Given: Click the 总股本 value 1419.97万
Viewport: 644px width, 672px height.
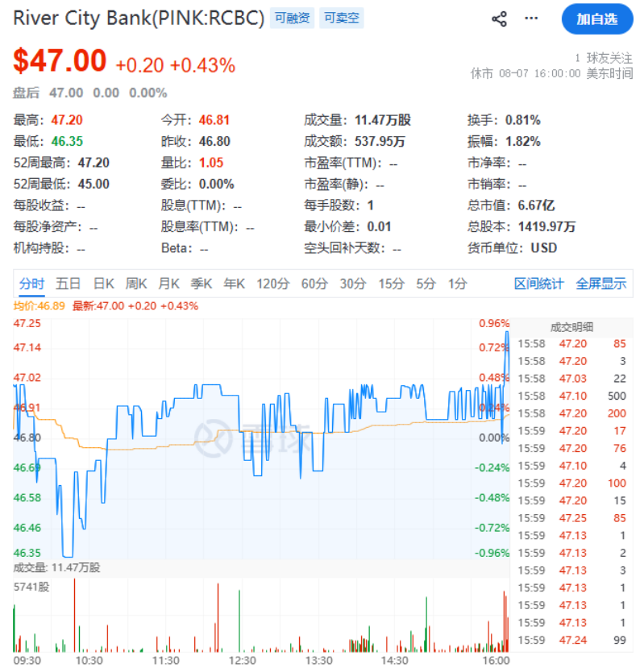Looking at the screenshot, I should (x=546, y=226).
